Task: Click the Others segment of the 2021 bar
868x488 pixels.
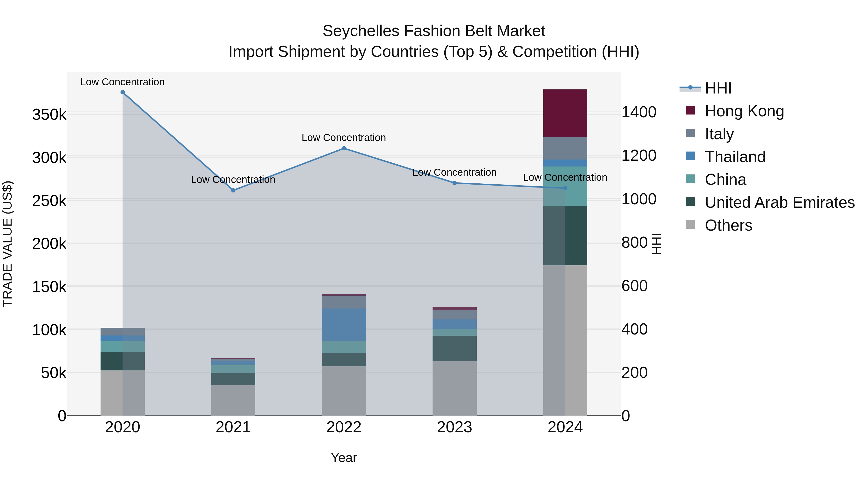Action: pos(233,400)
